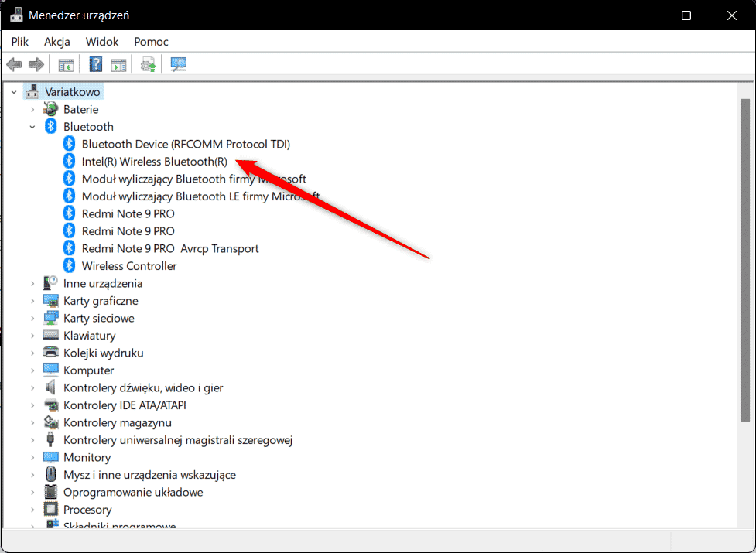Click the Kontrolery IDE ATA/ATAPI icon
Image resolution: width=756 pixels, height=553 pixels.
(x=50, y=405)
